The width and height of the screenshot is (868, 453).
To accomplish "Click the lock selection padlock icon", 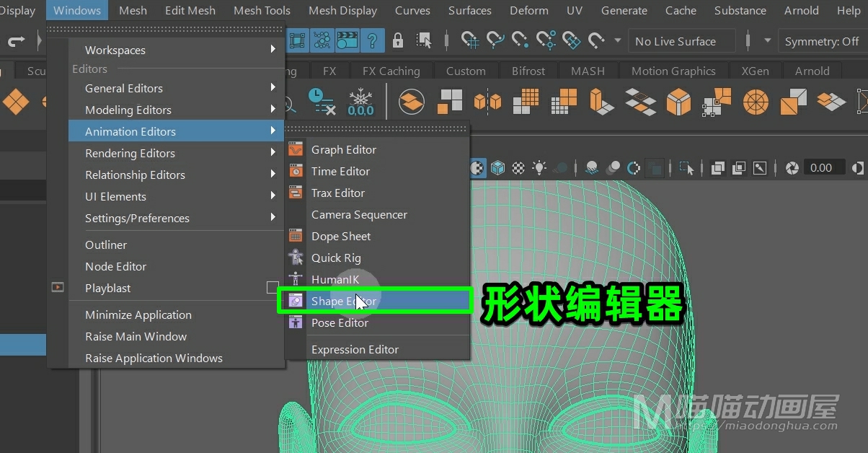I will 397,40.
